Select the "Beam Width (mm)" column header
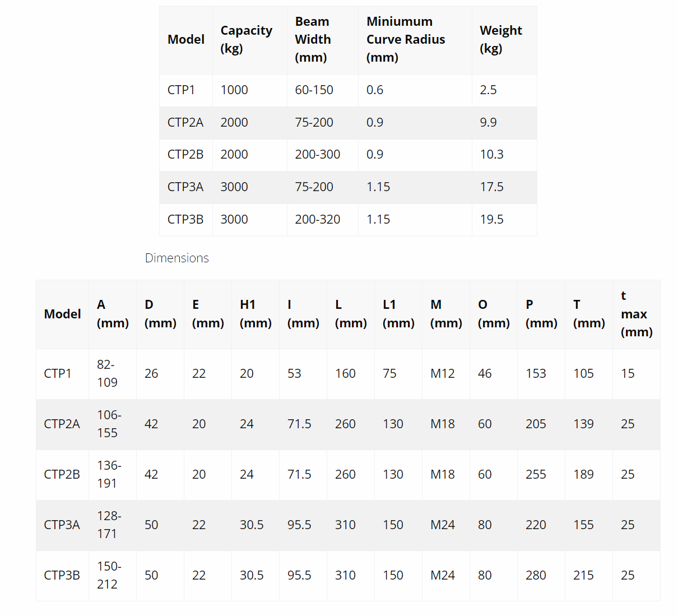The image size is (678, 616). (313, 39)
